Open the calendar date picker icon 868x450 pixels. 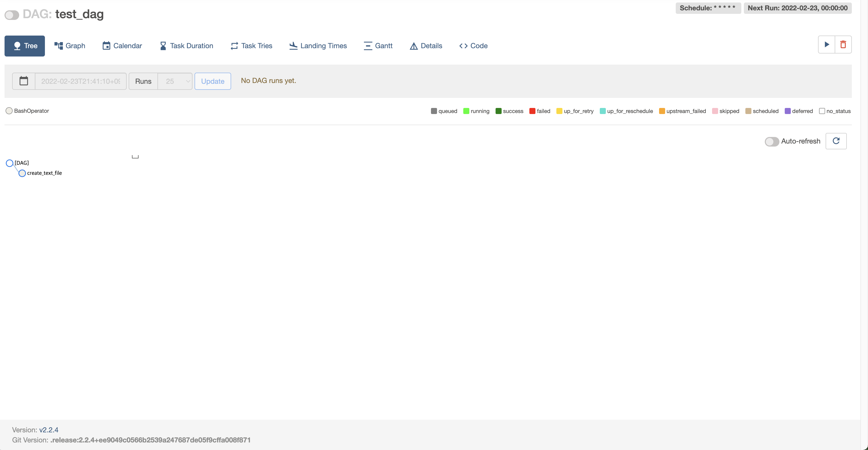point(23,81)
